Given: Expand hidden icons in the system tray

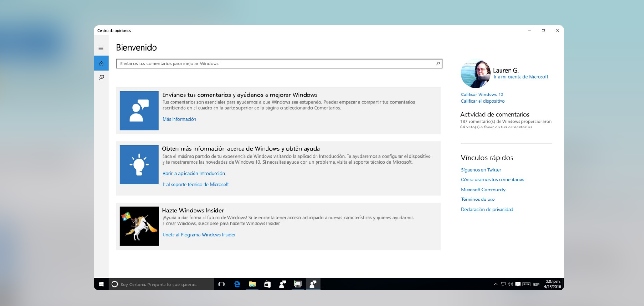Looking at the screenshot, I should (496, 284).
